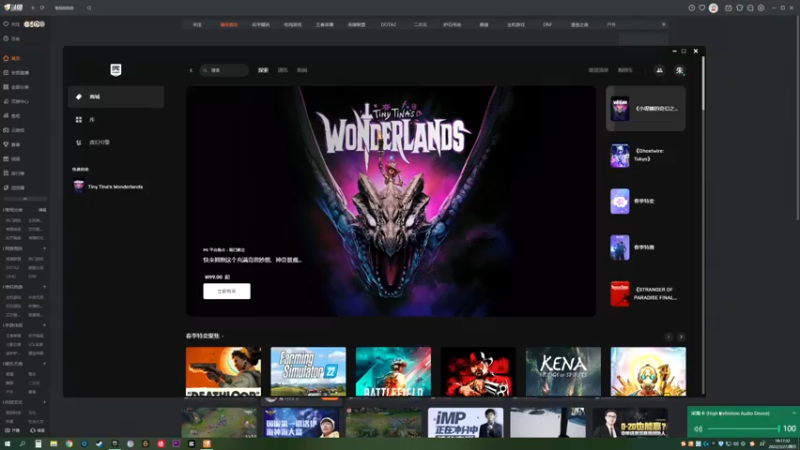Open the trophy item in Huya sidebar
This screenshot has width=800, height=450.
tap(12, 144)
